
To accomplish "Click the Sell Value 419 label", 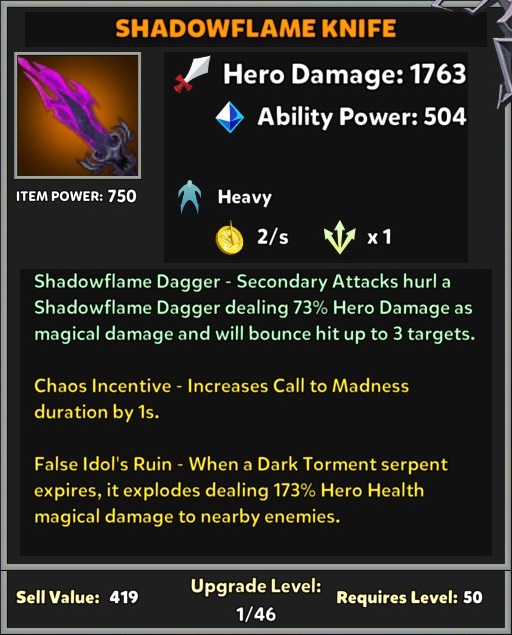I will (x=77, y=597).
